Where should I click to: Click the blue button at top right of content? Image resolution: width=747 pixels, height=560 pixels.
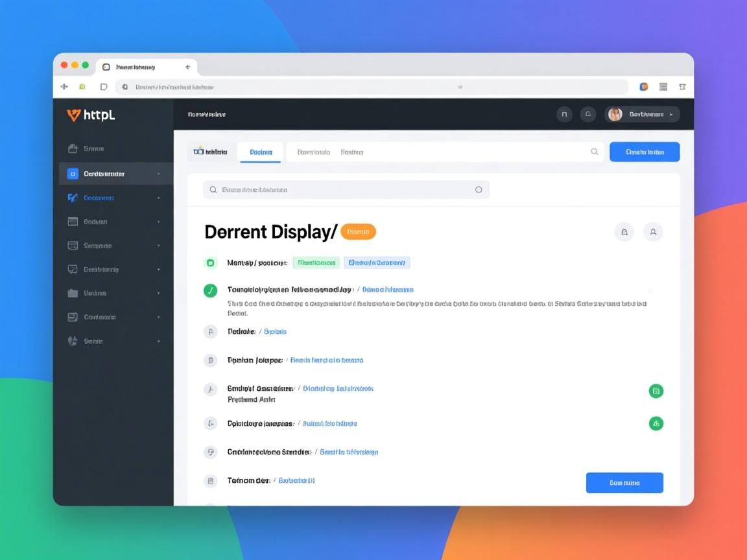tap(645, 152)
